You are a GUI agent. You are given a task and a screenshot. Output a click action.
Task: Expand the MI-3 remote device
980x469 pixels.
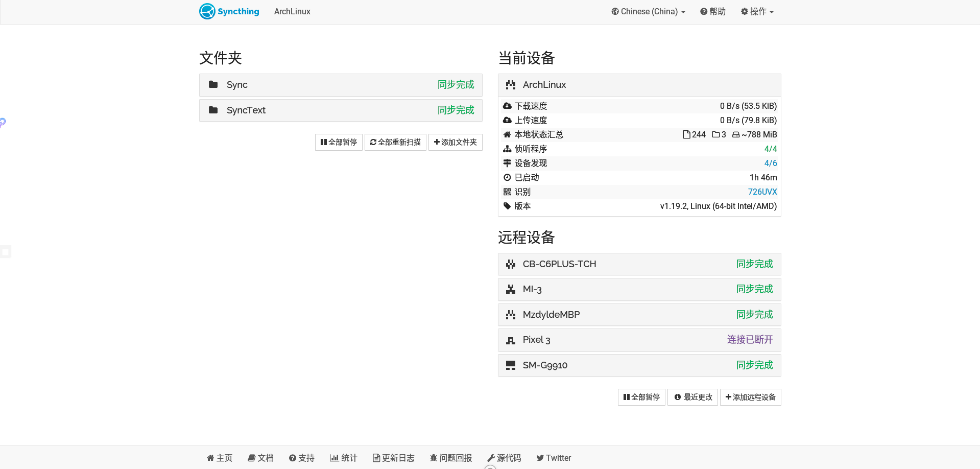tap(639, 289)
